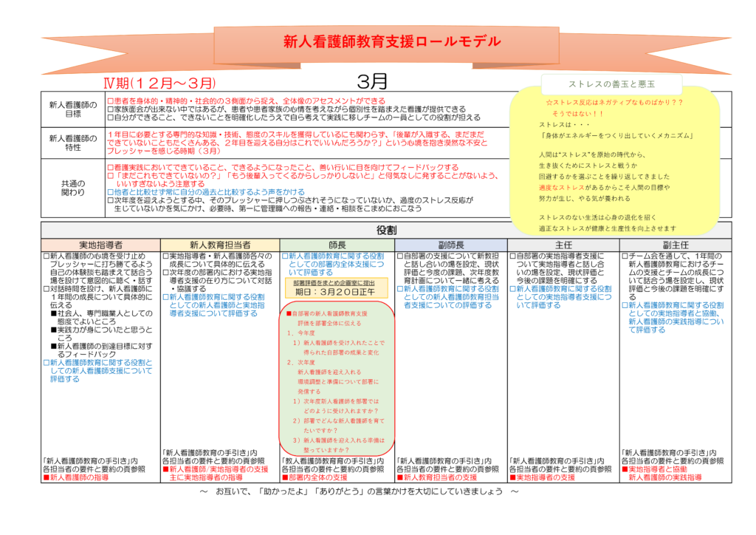Select the row header 共通の関わり
Screen dimensions: 756x535
pos(73,188)
